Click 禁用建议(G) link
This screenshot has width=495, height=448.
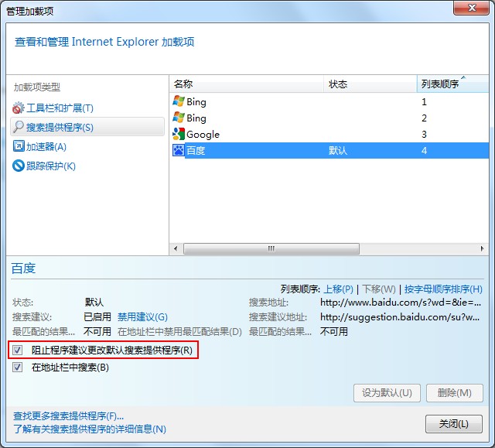click(142, 317)
